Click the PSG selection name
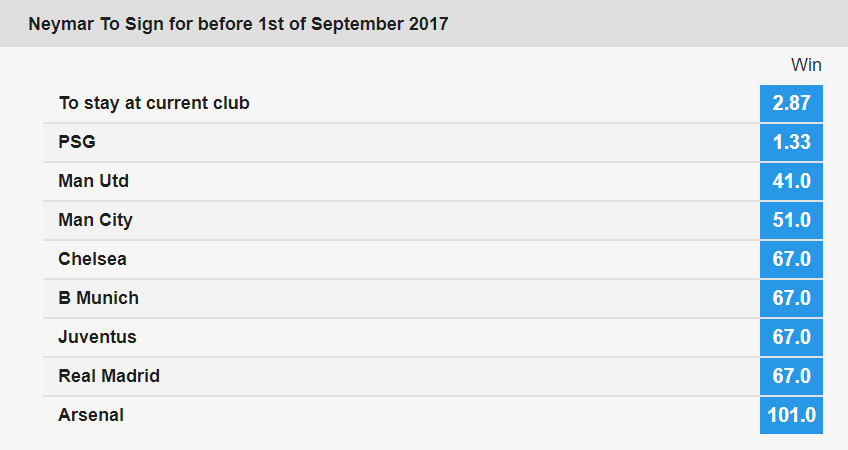This screenshot has height=450, width=848. [77, 142]
